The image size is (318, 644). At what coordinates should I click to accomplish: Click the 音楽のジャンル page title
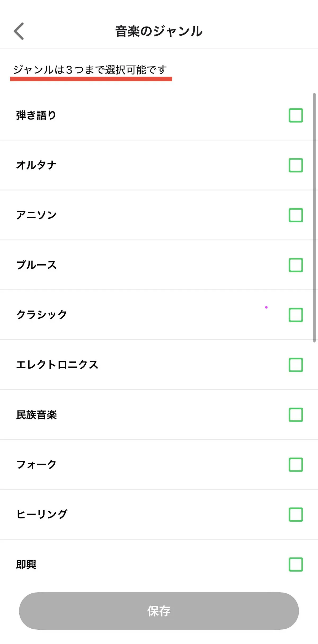[x=159, y=31]
